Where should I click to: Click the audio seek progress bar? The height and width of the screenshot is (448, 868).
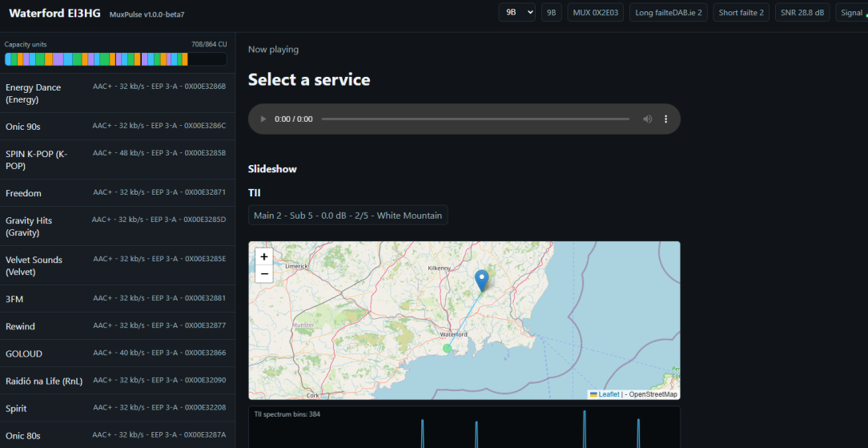click(476, 119)
